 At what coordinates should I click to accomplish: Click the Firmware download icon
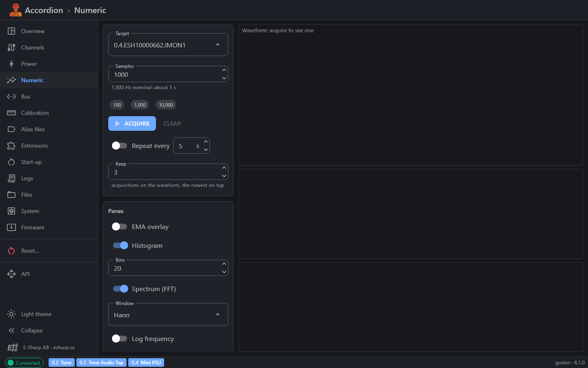tap(11, 227)
